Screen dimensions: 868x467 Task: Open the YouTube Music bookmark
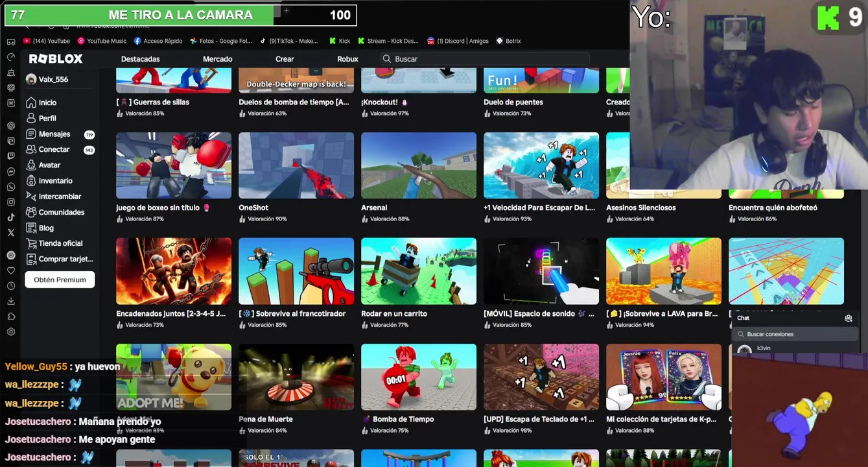[x=102, y=41]
